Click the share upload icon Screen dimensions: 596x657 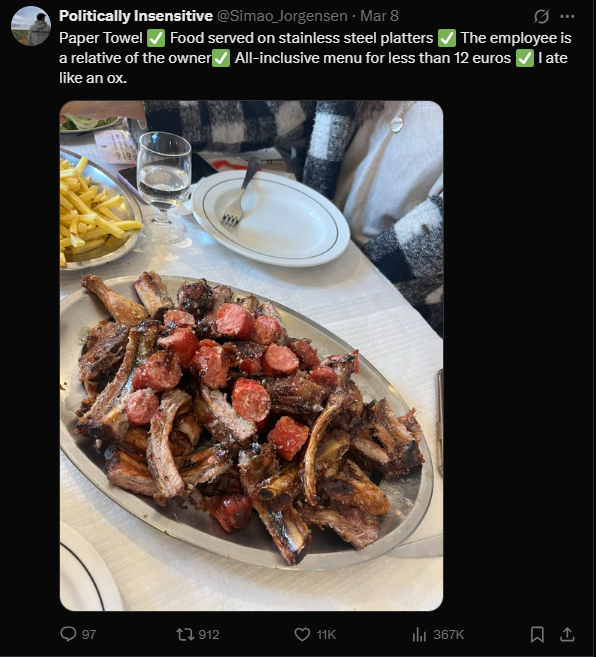click(x=567, y=634)
